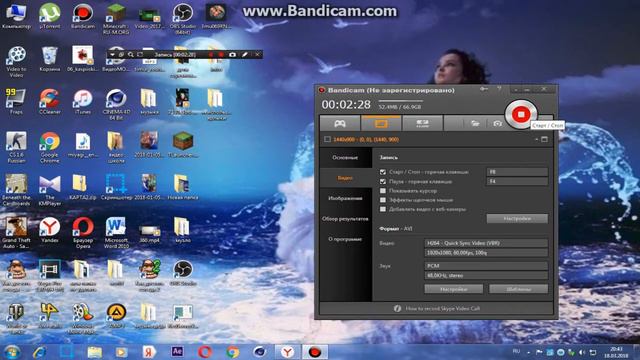Open Bandicam help question mark icon
Viewport: 640px width, 360px height.
tap(499, 89)
